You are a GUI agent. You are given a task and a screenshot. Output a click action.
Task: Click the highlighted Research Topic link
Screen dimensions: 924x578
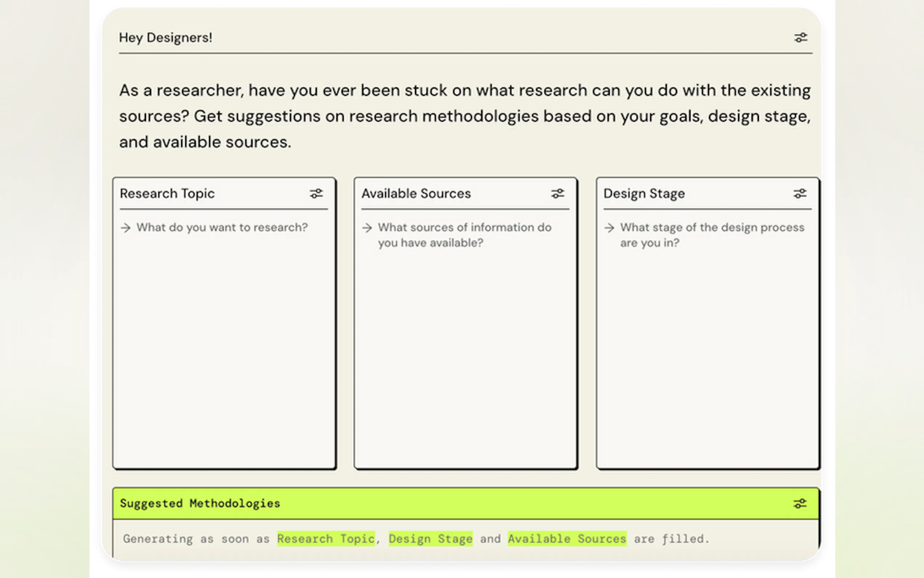[x=326, y=539]
